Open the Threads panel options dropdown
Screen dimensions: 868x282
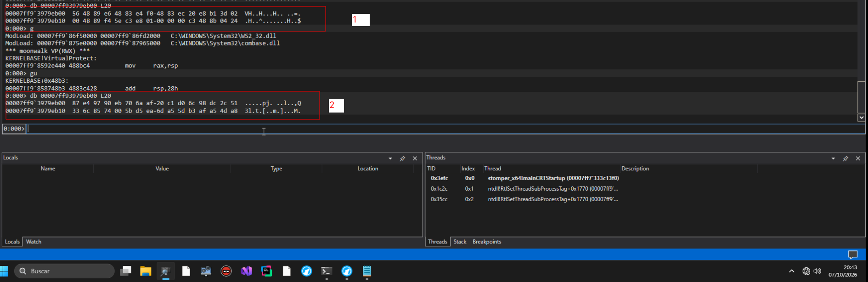pyautogui.click(x=833, y=158)
